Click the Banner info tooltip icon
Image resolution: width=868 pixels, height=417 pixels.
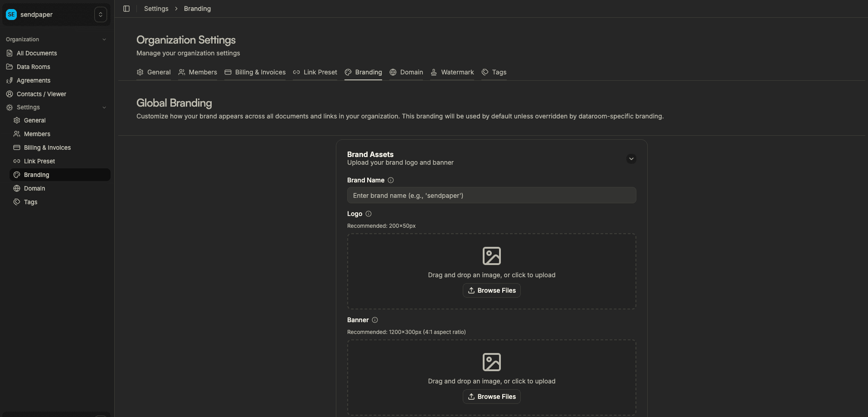pyautogui.click(x=375, y=320)
